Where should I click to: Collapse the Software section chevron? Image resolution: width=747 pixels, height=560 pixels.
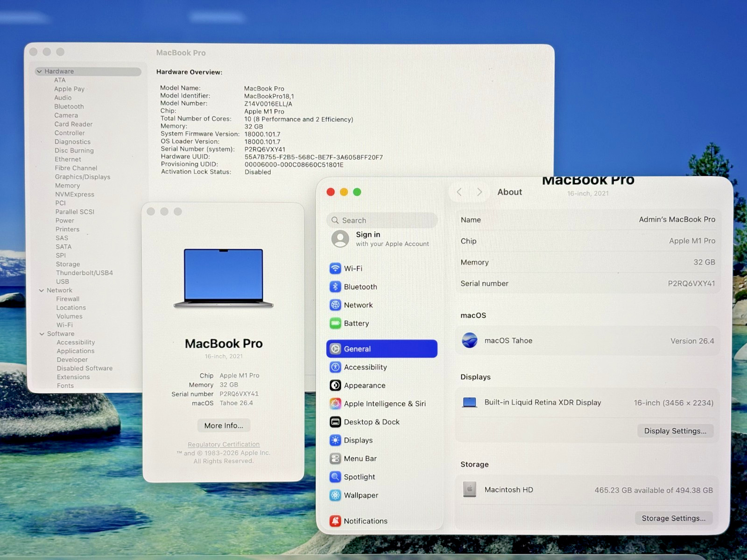42,334
